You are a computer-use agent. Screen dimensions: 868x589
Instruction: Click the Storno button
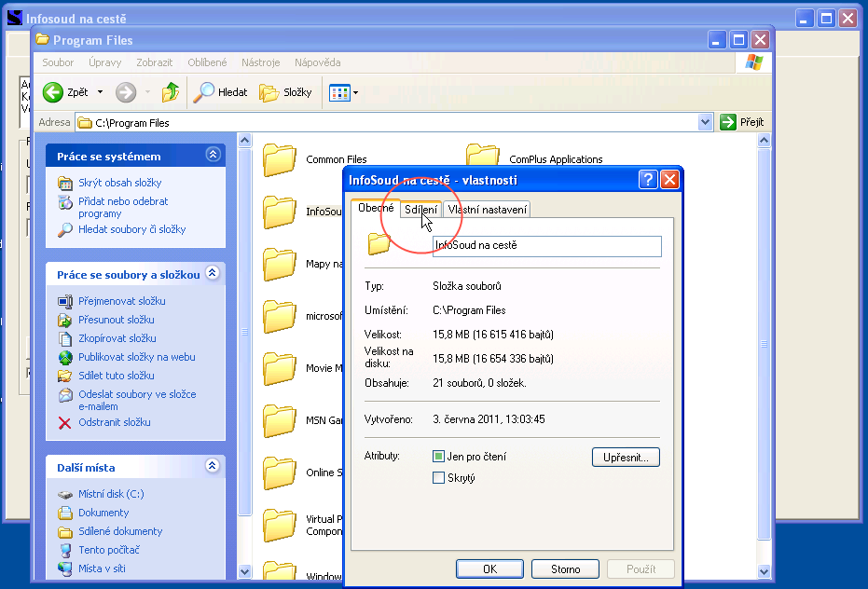tap(565, 569)
